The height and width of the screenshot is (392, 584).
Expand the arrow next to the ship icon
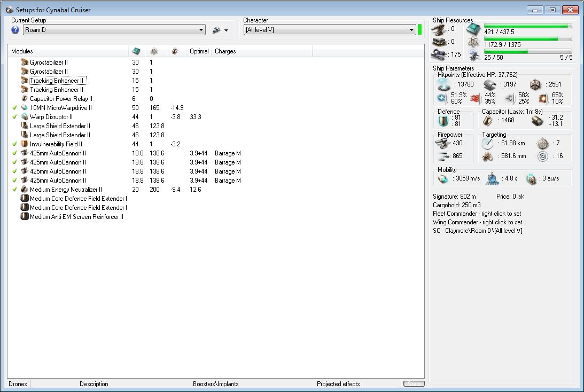pyautogui.click(x=226, y=30)
